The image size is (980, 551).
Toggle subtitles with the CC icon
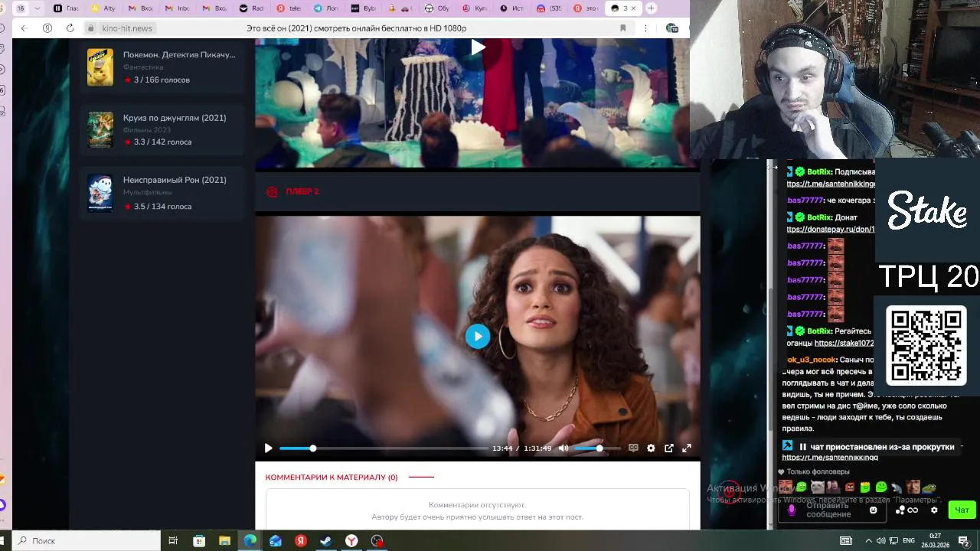pyautogui.click(x=633, y=448)
